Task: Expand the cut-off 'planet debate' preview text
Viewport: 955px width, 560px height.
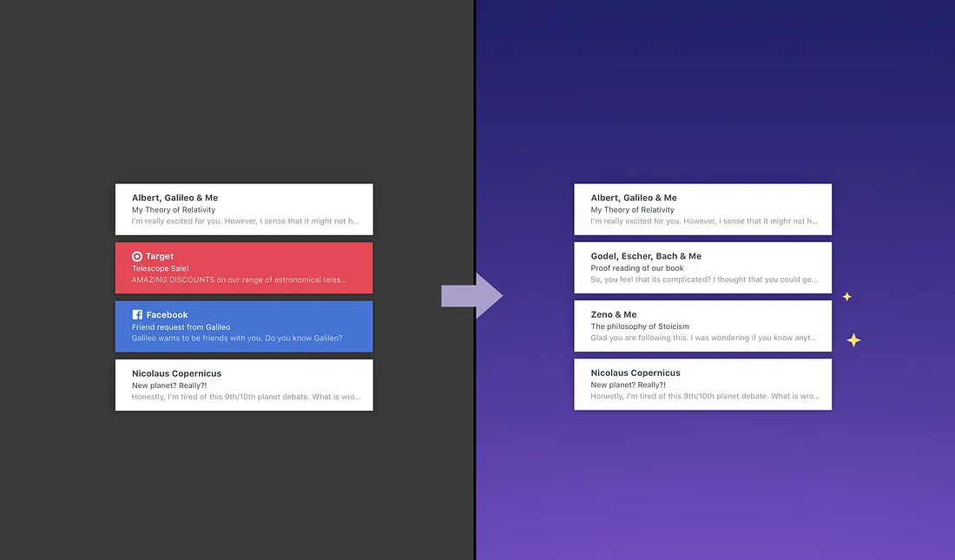Action: [x=359, y=396]
